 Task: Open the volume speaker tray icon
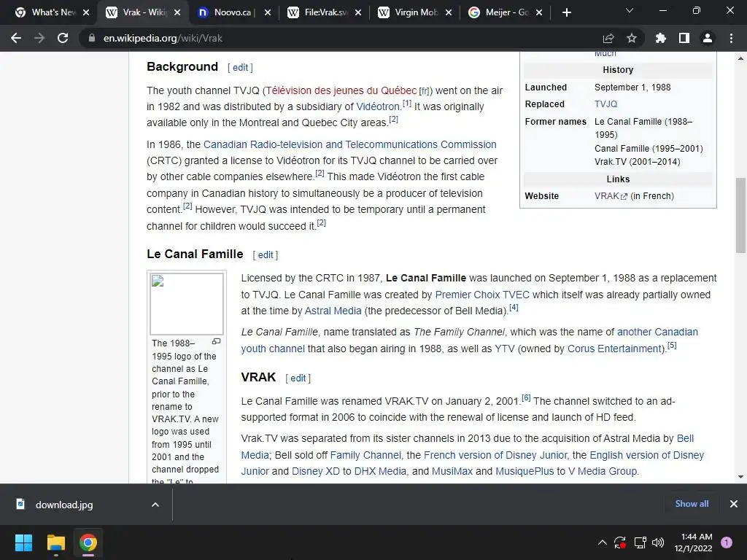coord(658,542)
